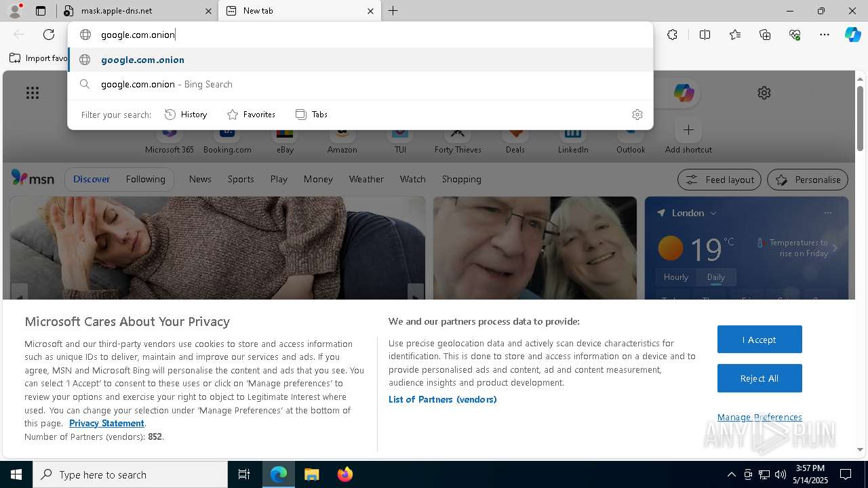
Task: Open the Booking.com shortcut
Action: (x=227, y=140)
